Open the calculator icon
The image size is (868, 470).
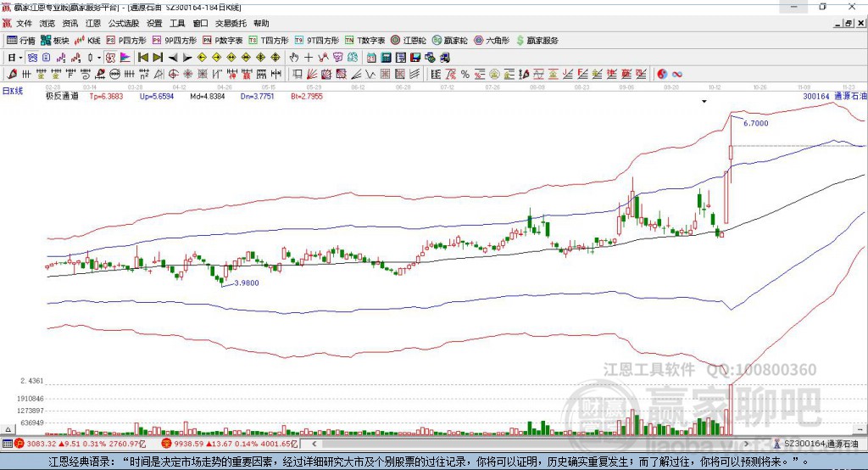point(386,58)
